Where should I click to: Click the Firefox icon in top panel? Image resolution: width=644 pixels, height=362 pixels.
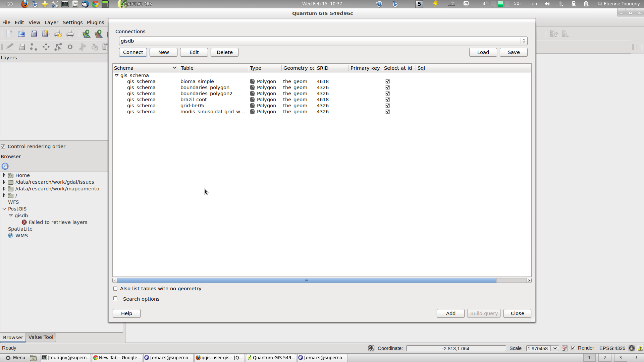[24, 4]
